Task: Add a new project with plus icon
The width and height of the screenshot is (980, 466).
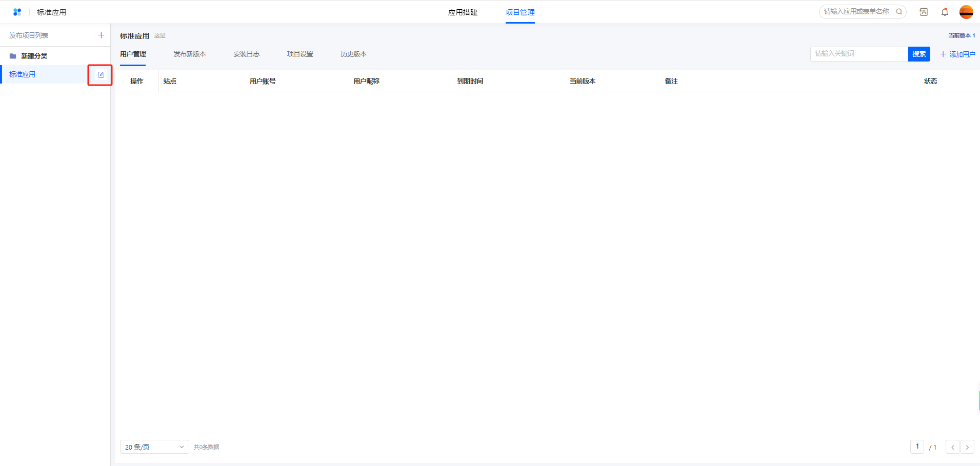Action: coord(101,35)
